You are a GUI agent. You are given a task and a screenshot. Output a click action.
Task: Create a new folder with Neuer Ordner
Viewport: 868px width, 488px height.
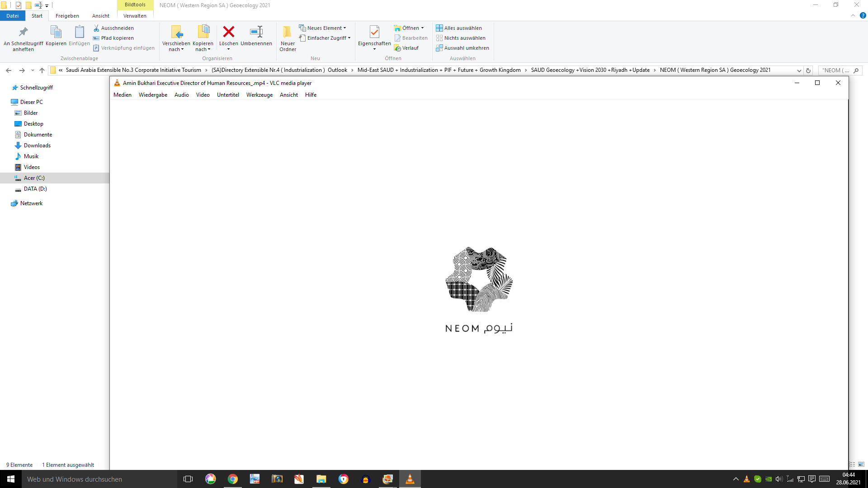point(288,39)
